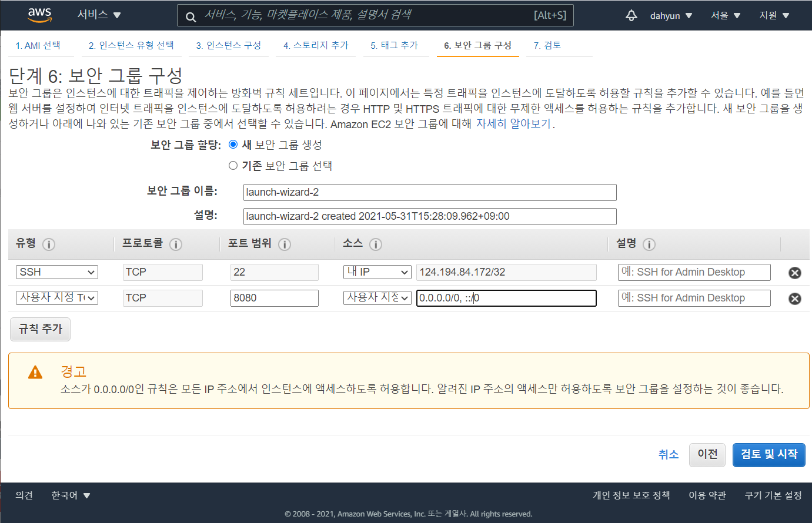Screen dimensions: 812x523
Task: Click the 규칙 추가 button
Action: point(41,329)
